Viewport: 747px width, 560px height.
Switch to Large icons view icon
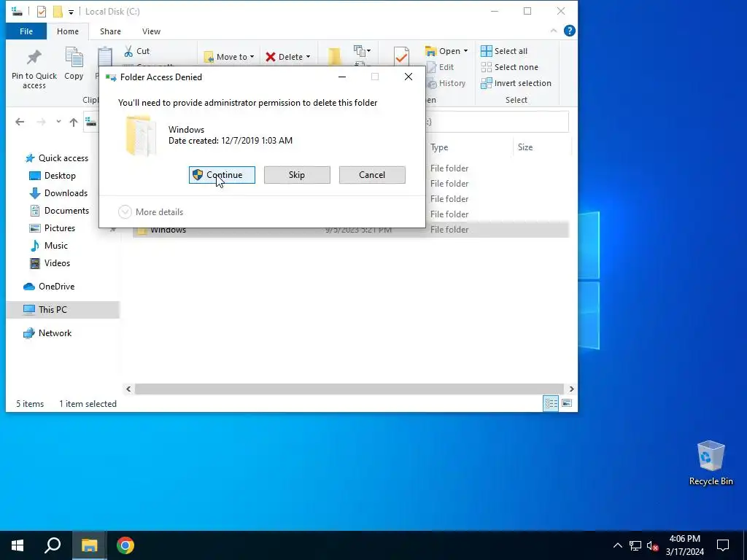pos(566,403)
